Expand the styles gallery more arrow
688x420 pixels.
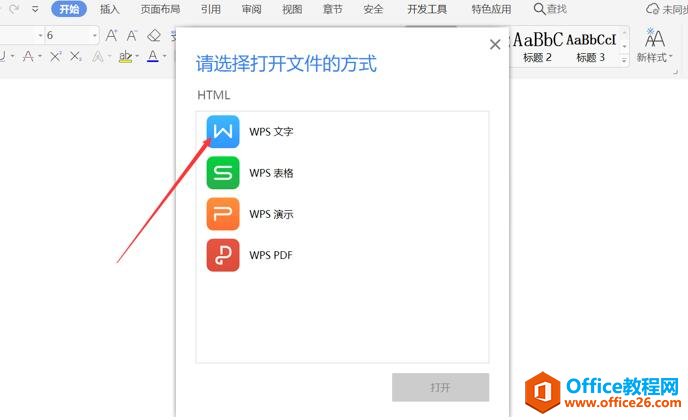tap(624, 61)
